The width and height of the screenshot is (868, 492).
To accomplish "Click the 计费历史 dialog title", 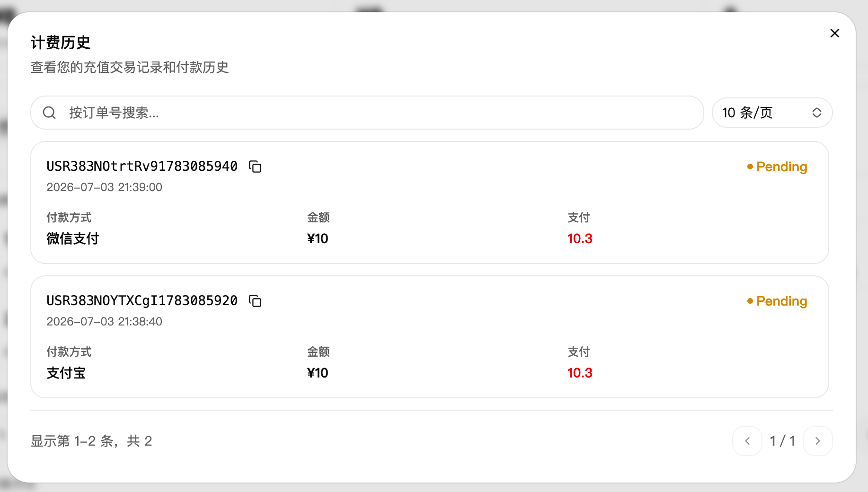I will tap(61, 43).
